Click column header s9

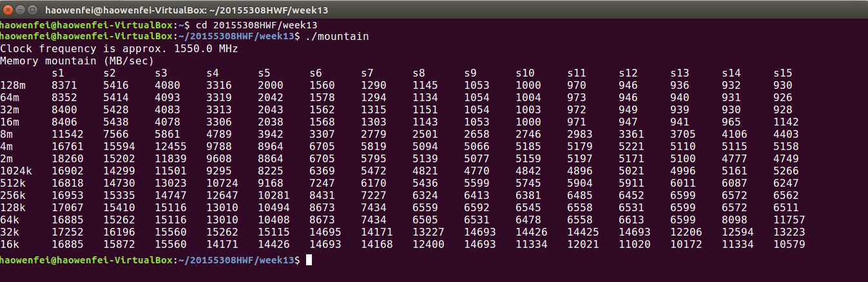click(470, 73)
